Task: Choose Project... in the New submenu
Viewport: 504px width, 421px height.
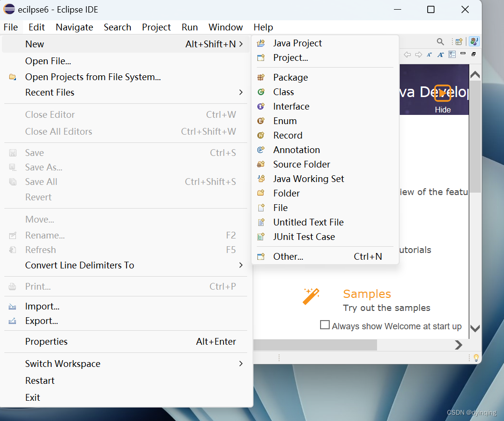Action: coord(325,57)
